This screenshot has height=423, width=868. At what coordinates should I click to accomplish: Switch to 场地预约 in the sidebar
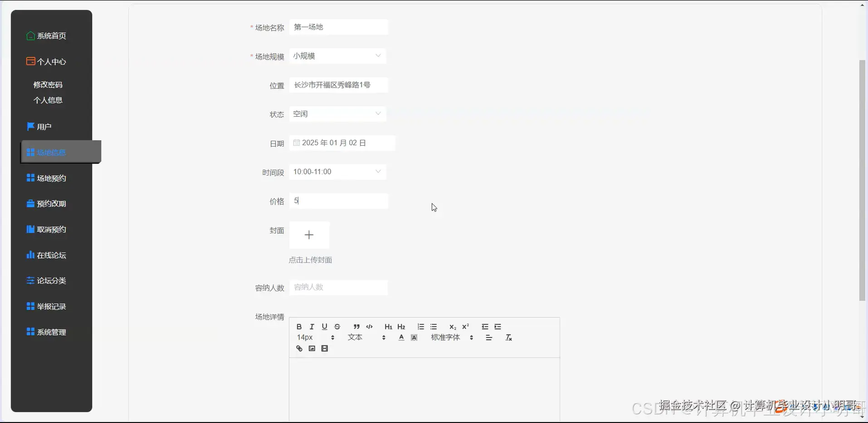[51, 177]
